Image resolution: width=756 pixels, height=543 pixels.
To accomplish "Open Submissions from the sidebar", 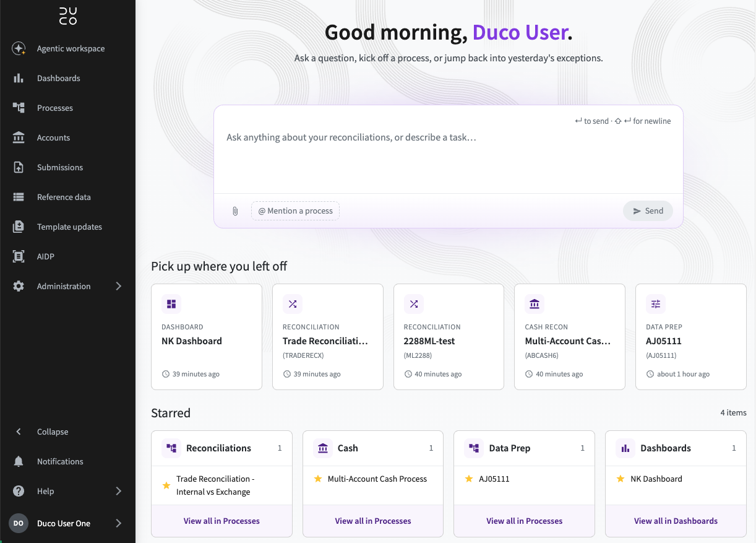I will click(67, 167).
